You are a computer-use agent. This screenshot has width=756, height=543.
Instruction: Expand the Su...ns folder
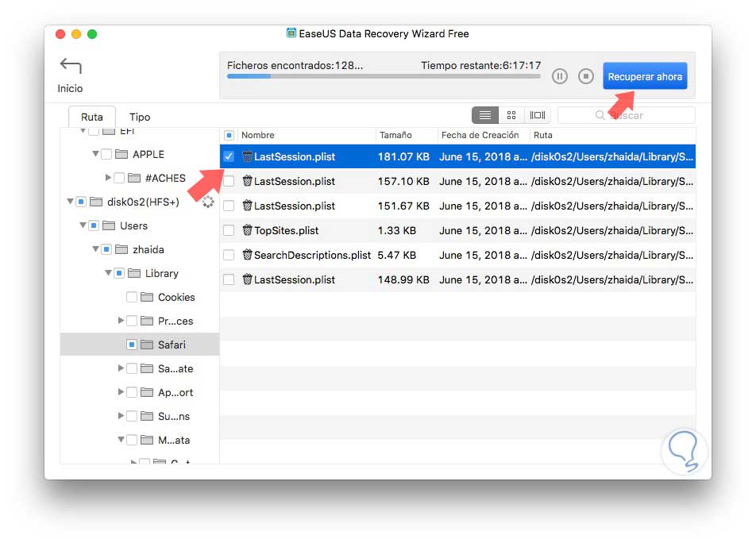coord(121,416)
